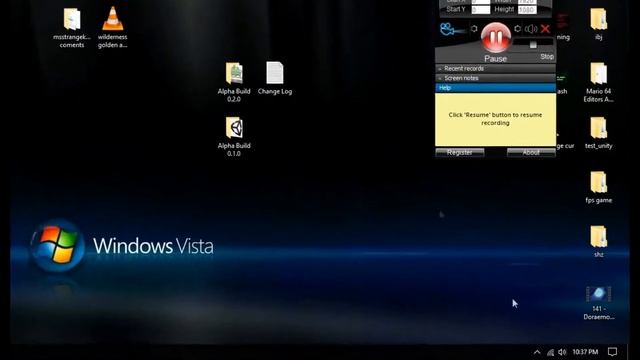
Task: Click the 10:37 PM taskbar clock
Action: point(585,352)
